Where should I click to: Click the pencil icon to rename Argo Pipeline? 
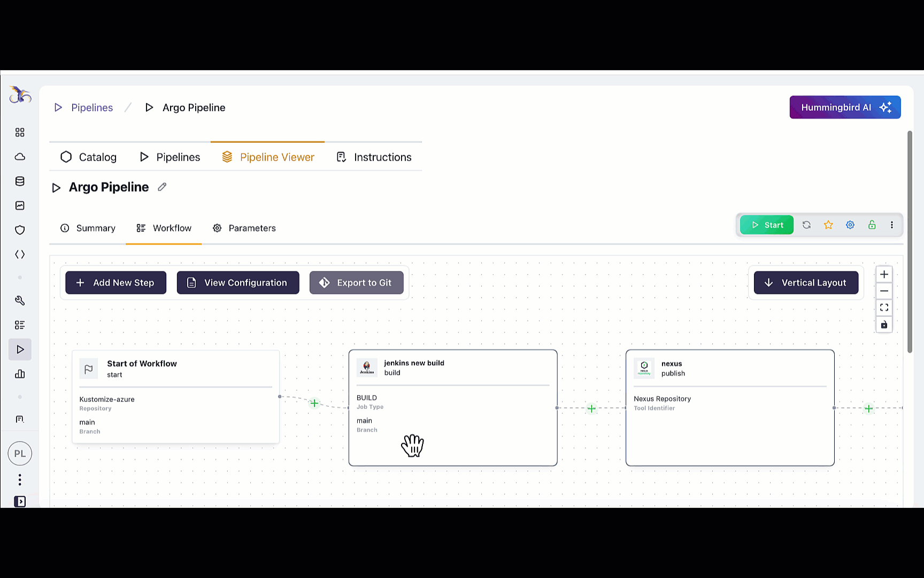point(162,187)
